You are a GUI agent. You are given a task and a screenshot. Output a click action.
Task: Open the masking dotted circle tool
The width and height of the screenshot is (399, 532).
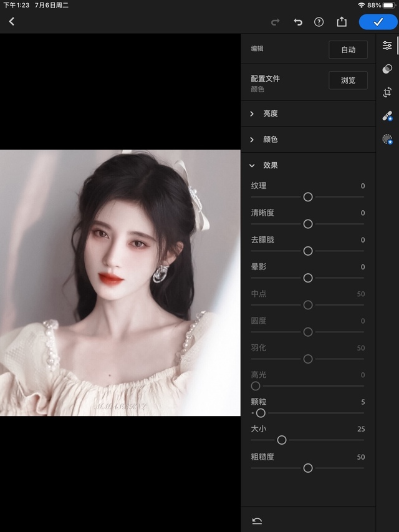coord(387,139)
